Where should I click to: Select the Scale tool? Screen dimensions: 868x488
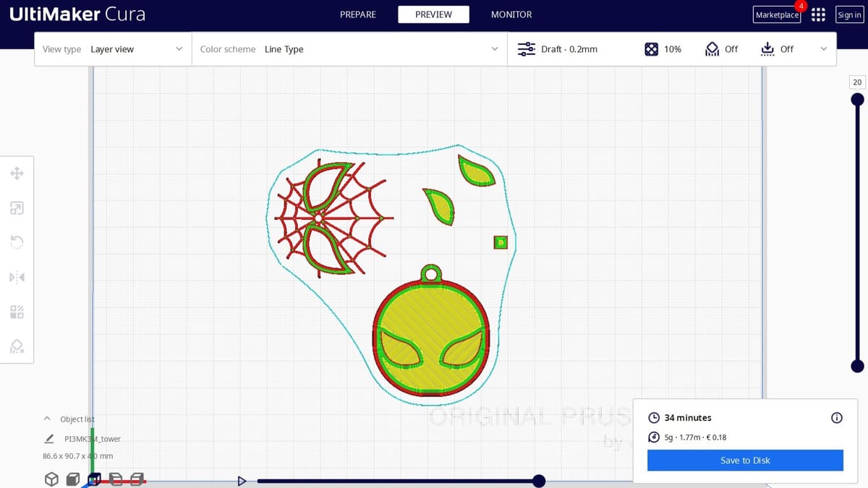17,208
